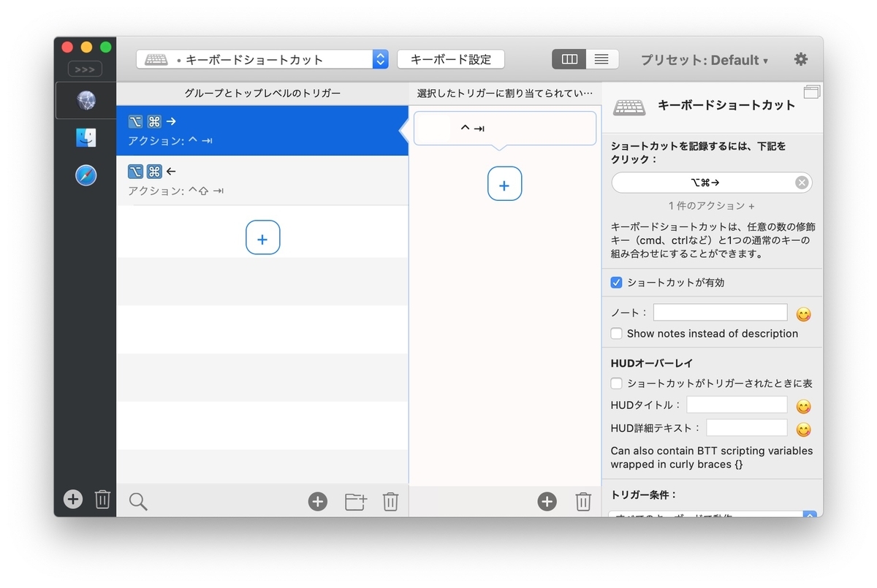The width and height of the screenshot is (877, 588).
Task: Toggle ショートカットが有効 checkbox
Action: pyautogui.click(x=617, y=282)
